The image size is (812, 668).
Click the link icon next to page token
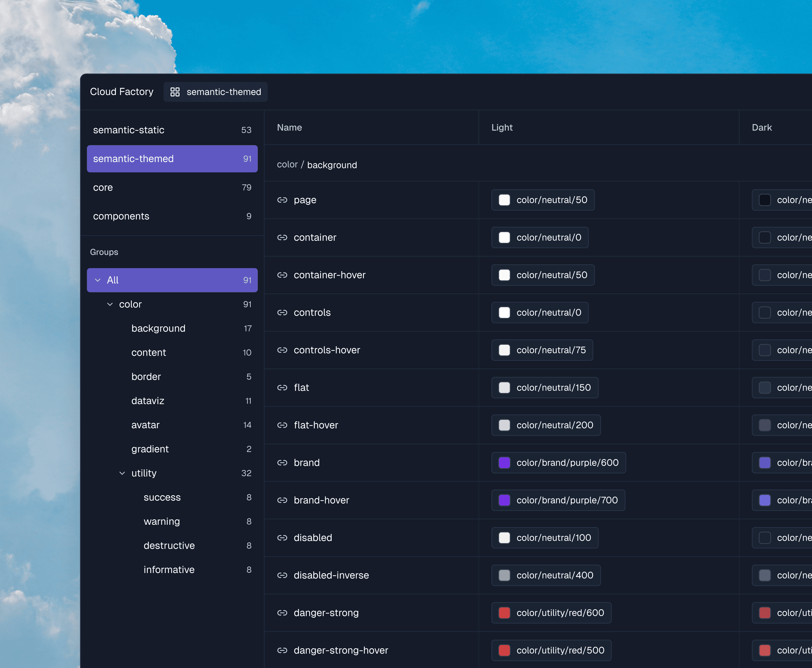[282, 200]
